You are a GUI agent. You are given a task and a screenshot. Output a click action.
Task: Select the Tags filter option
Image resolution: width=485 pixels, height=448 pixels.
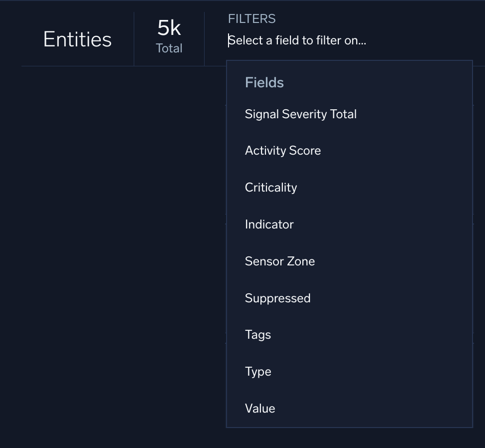point(257,335)
